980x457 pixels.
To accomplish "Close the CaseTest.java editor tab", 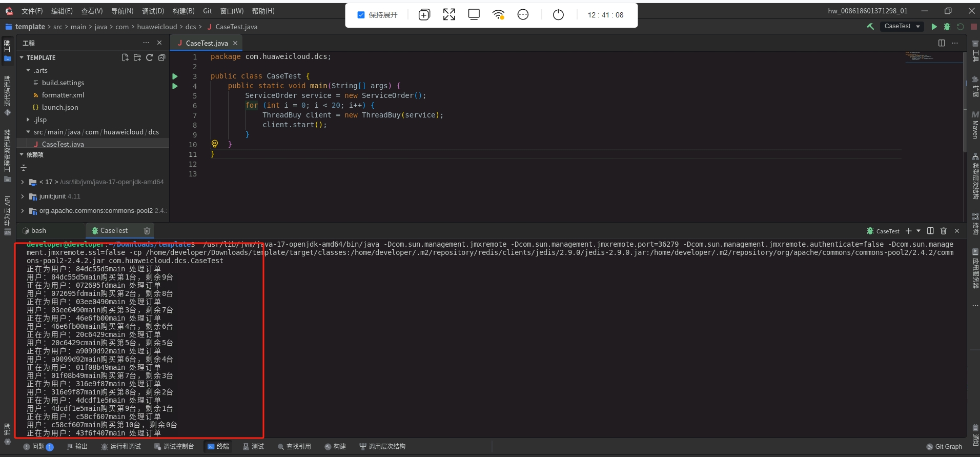I will 235,43.
